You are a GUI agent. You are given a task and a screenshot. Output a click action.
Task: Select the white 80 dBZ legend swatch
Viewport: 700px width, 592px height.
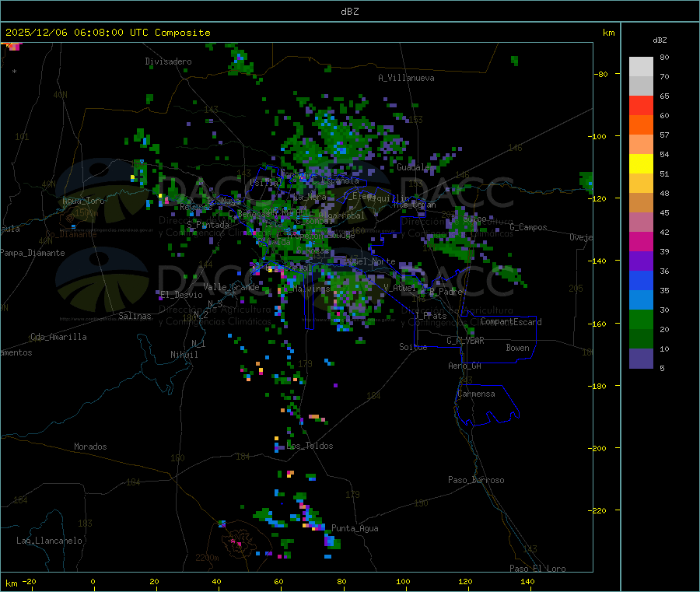[641, 67]
